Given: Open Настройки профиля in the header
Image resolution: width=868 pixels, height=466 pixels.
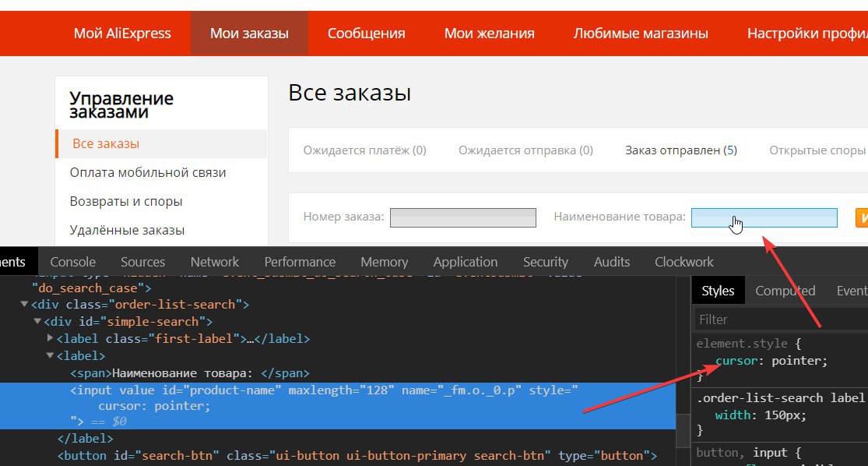Looking at the screenshot, I should [807, 34].
